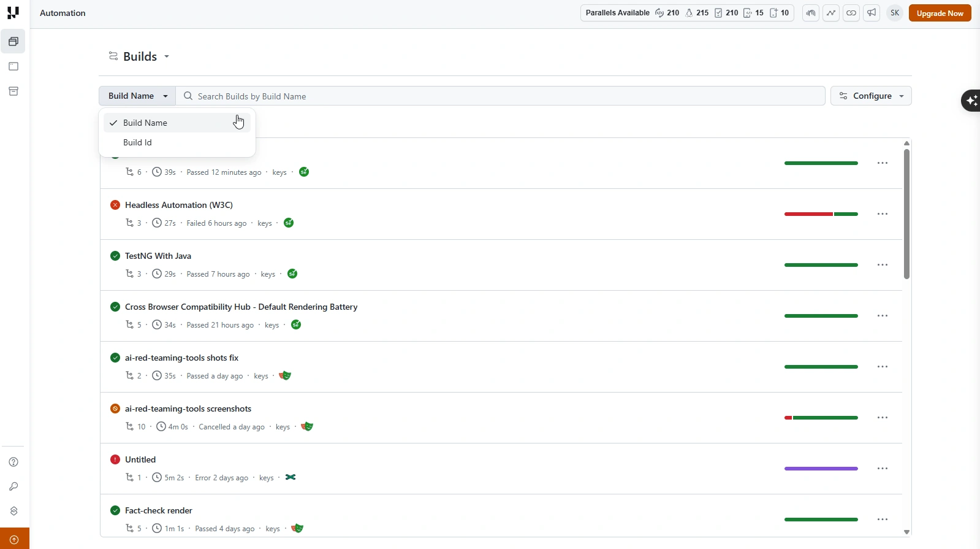Expand the Builds title dropdown
980x549 pixels.
click(166, 56)
